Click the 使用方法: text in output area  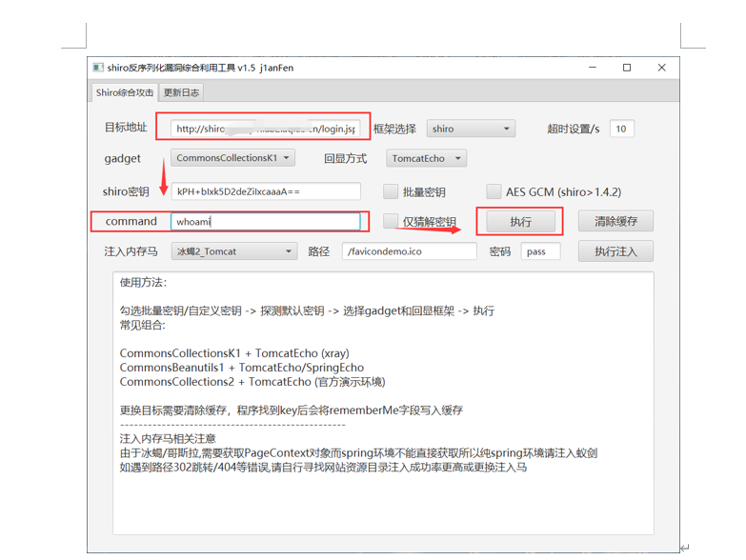pos(144,282)
